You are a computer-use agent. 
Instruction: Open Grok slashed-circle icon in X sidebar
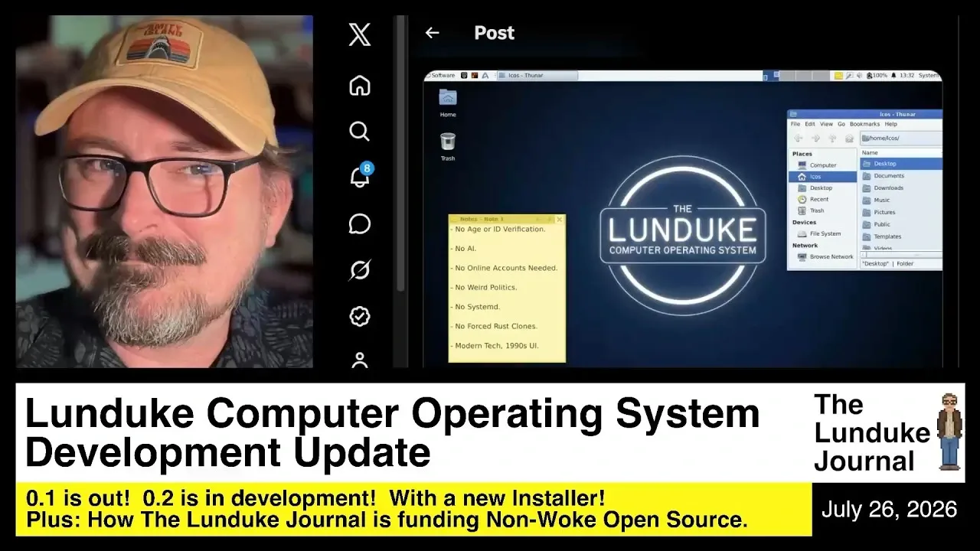[360, 269]
